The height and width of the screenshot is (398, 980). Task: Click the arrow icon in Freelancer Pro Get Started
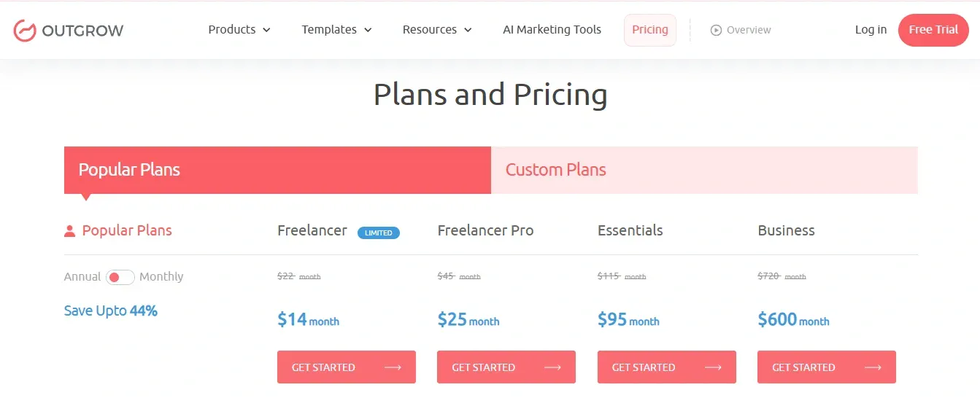tap(552, 367)
